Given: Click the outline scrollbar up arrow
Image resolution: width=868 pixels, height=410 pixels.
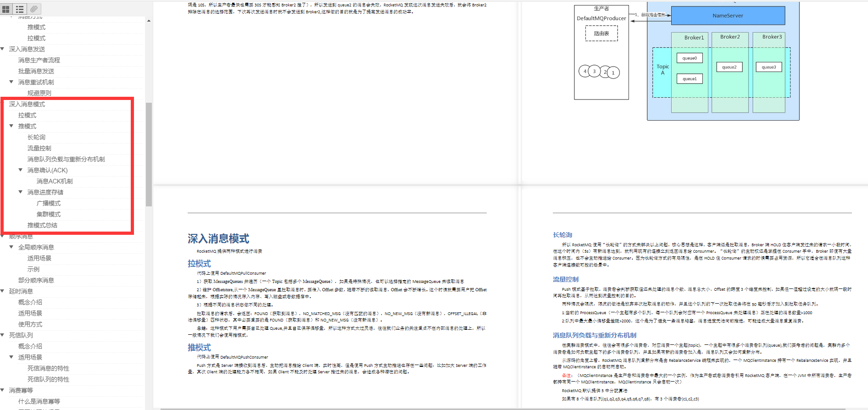Looking at the screenshot, I should coord(149,21).
